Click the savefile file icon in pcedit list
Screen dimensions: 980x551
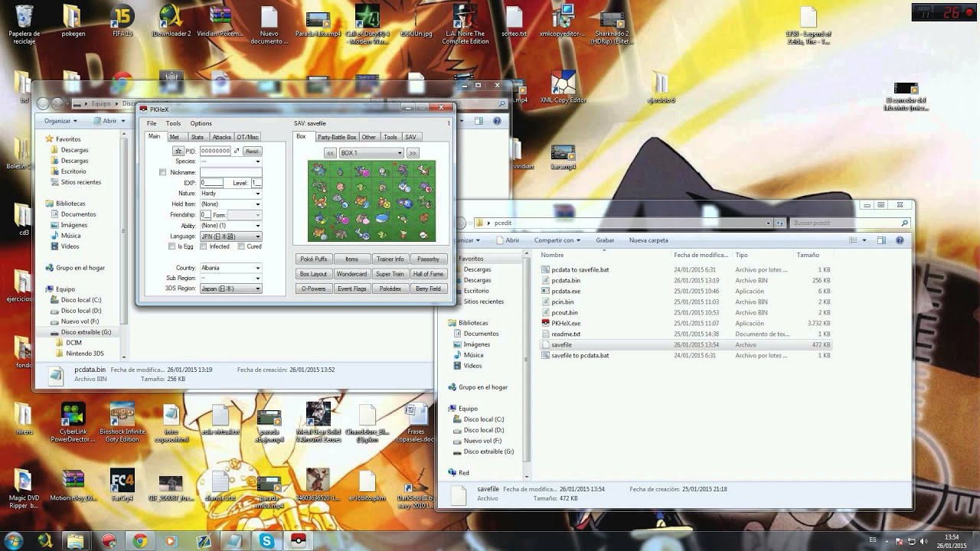coord(545,344)
